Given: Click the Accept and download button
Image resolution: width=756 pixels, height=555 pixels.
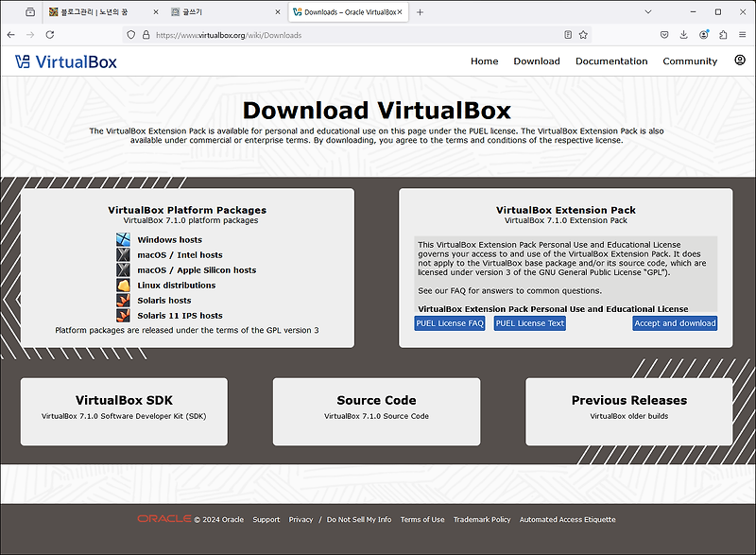Looking at the screenshot, I should pyautogui.click(x=675, y=323).
